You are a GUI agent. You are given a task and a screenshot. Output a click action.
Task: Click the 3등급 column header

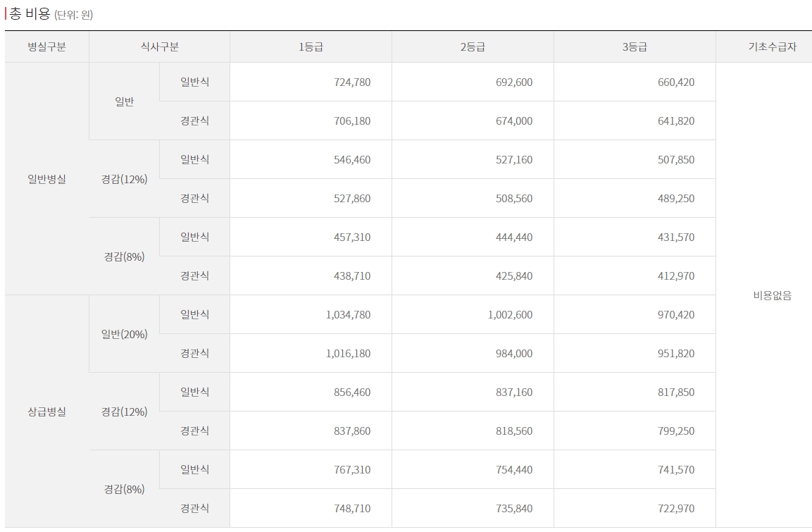pyautogui.click(x=635, y=47)
